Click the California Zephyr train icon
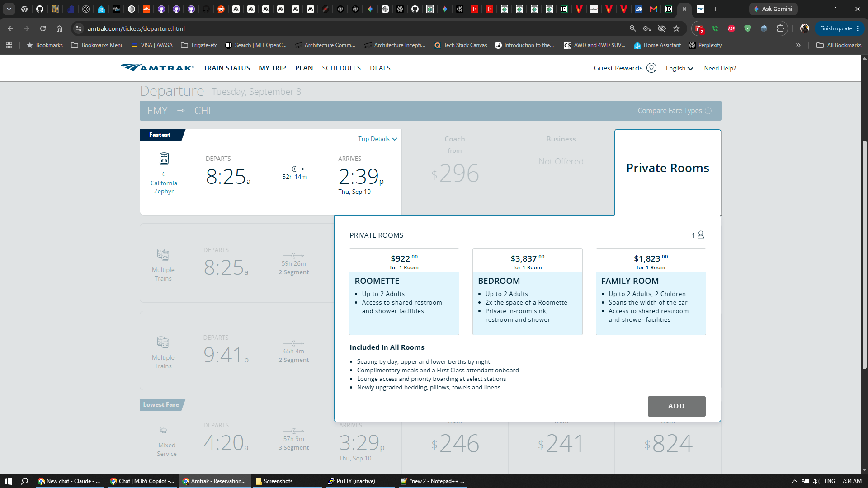Screen dimensions: 868x488 pyautogui.click(x=164, y=159)
